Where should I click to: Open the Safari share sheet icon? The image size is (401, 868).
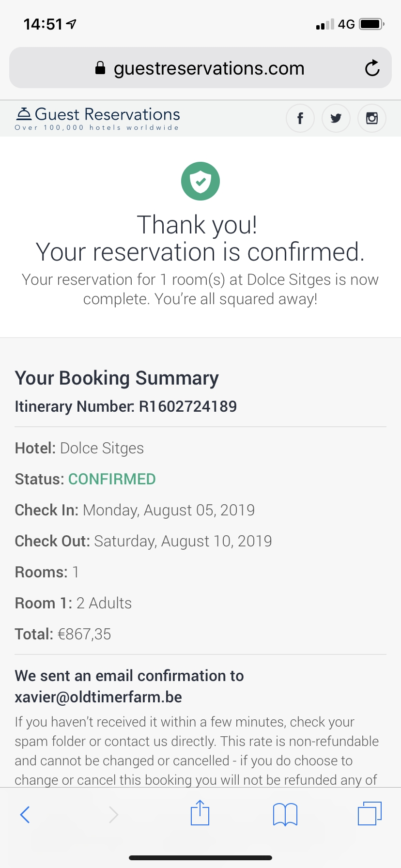tap(200, 813)
